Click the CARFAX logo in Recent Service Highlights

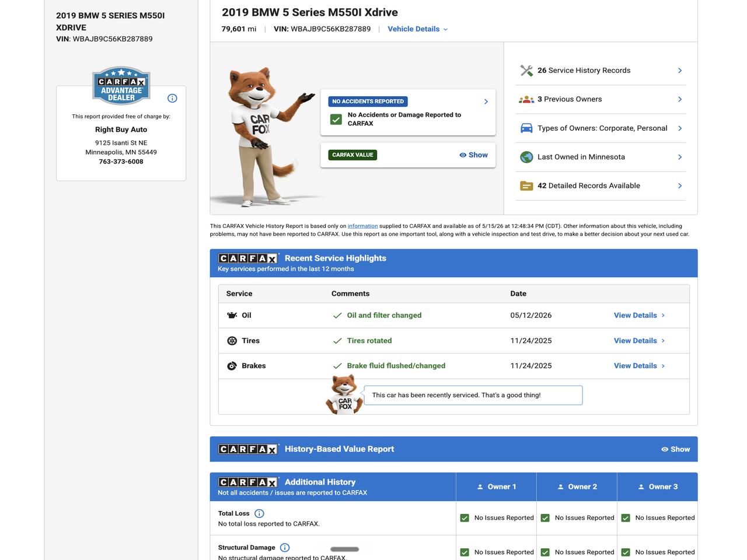pyautogui.click(x=249, y=258)
